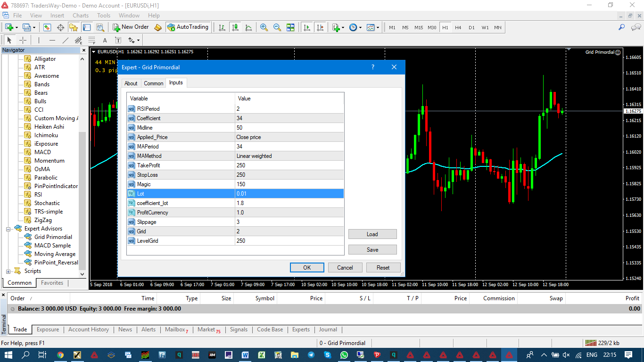Select Grid Primordial in Navigator

(53, 237)
